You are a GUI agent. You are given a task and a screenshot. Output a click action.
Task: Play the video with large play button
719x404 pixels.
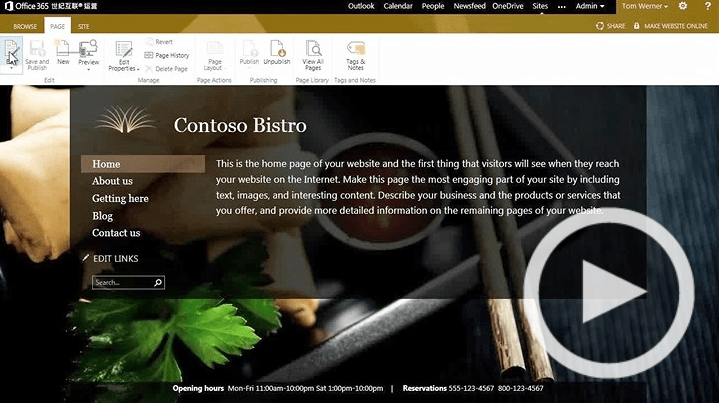pyautogui.click(x=609, y=293)
